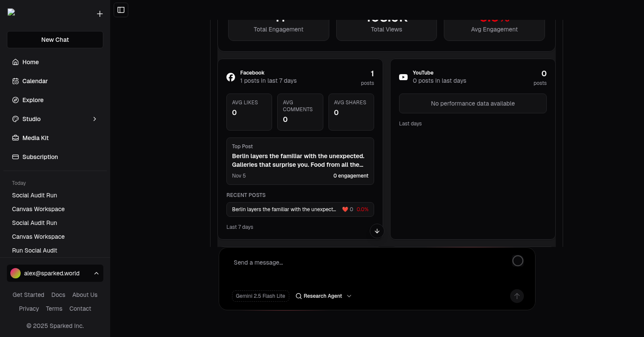Open the Docs footer link
The width and height of the screenshot is (644, 337).
[58, 295]
